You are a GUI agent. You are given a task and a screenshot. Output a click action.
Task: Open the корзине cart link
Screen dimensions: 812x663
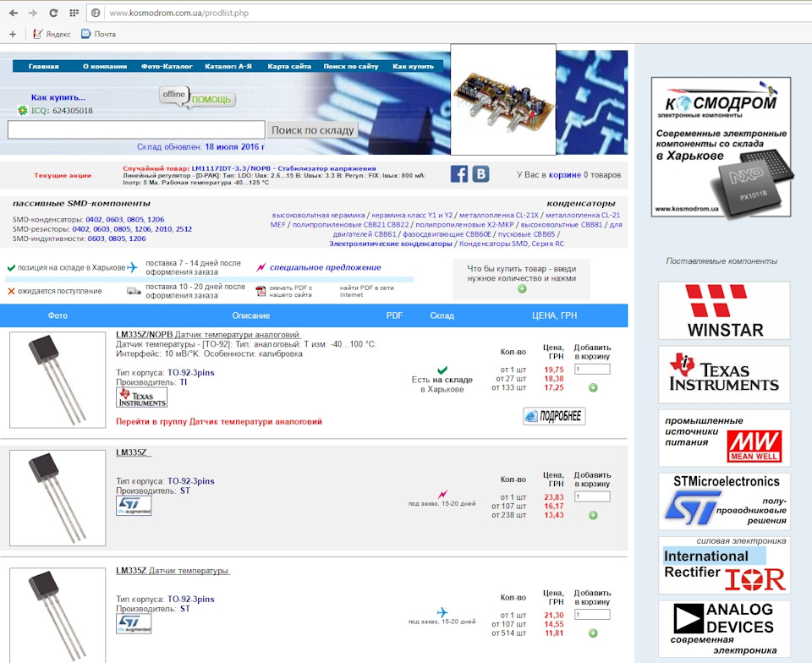point(565,175)
